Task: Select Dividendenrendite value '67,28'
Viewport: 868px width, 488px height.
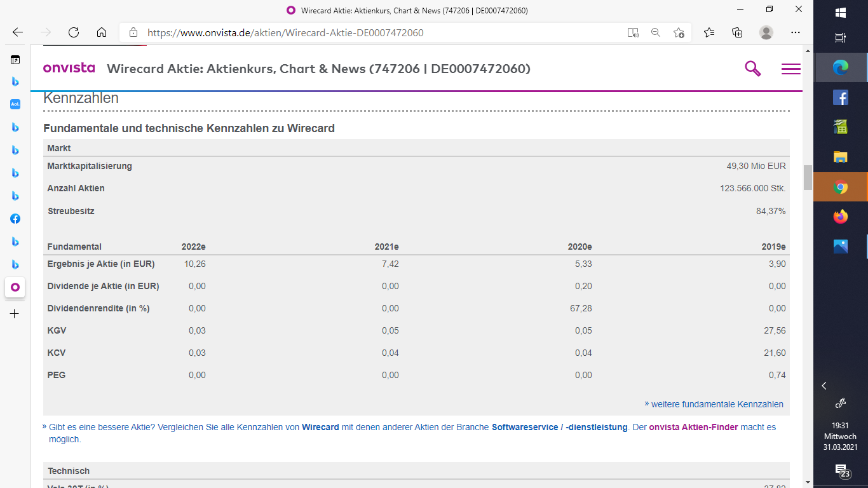Action: (x=581, y=308)
